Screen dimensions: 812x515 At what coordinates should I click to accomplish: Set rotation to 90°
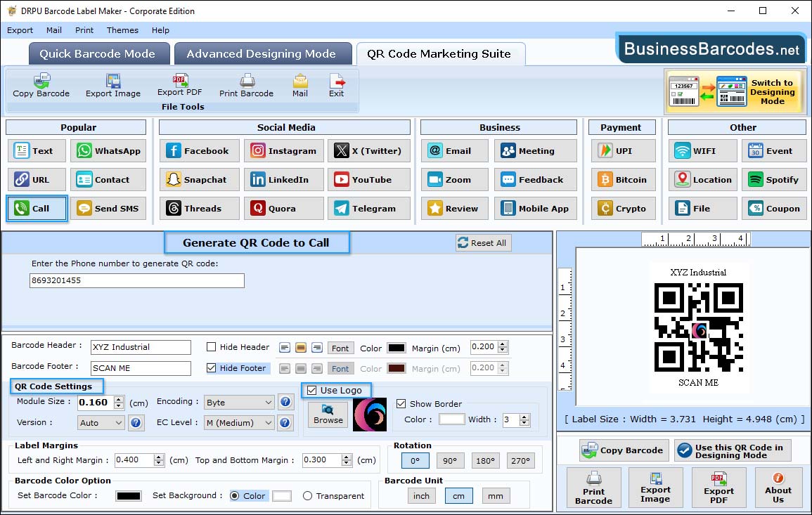click(450, 461)
